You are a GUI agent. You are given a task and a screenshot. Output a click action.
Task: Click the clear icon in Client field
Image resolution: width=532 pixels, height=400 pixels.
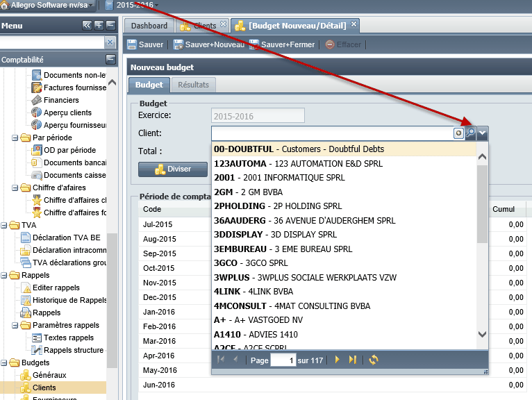point(458,133)
